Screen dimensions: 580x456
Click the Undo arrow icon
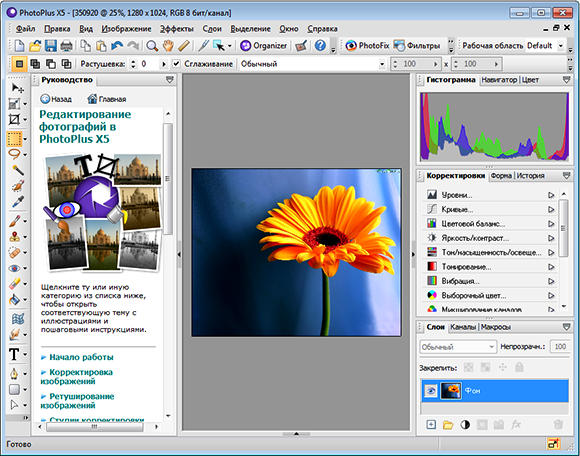tap(117, 46)
